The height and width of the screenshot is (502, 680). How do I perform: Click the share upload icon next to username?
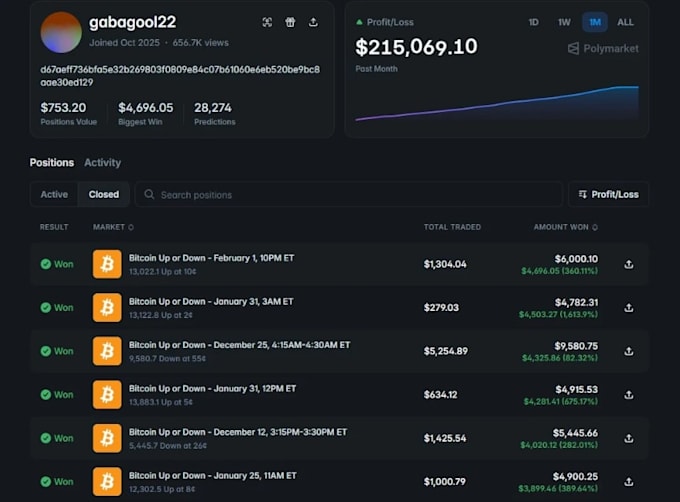tap(313, 22)
